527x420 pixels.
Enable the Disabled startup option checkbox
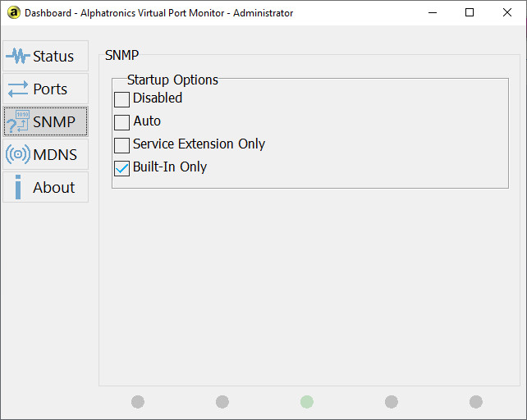click(x=121, y=99)
